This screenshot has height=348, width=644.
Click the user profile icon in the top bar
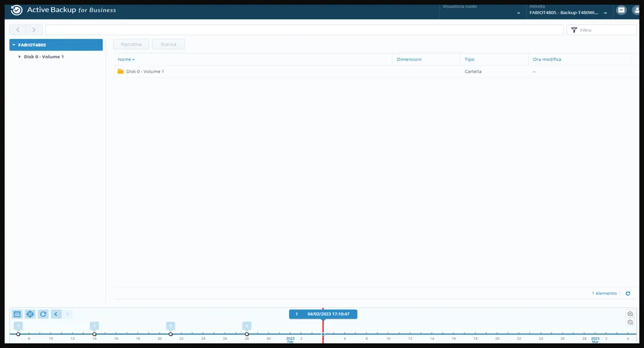point(637,10)
